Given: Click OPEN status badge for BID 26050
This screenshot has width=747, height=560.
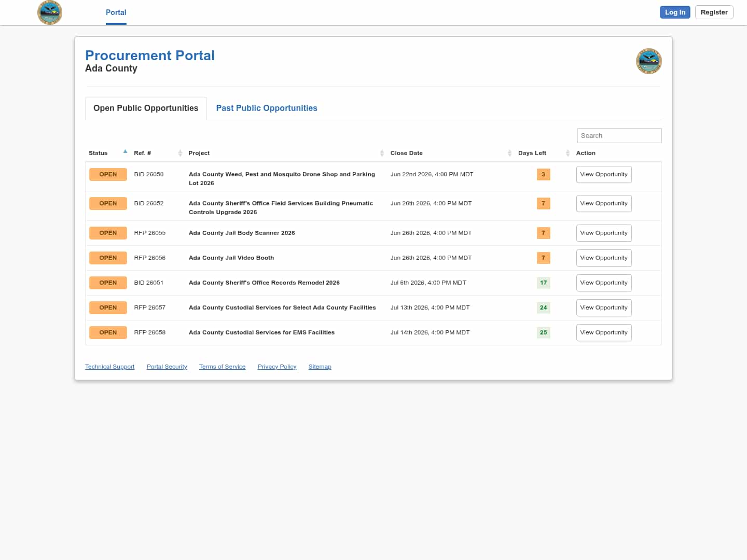Looking at the screenshot, I should click(x=108, y=174).
